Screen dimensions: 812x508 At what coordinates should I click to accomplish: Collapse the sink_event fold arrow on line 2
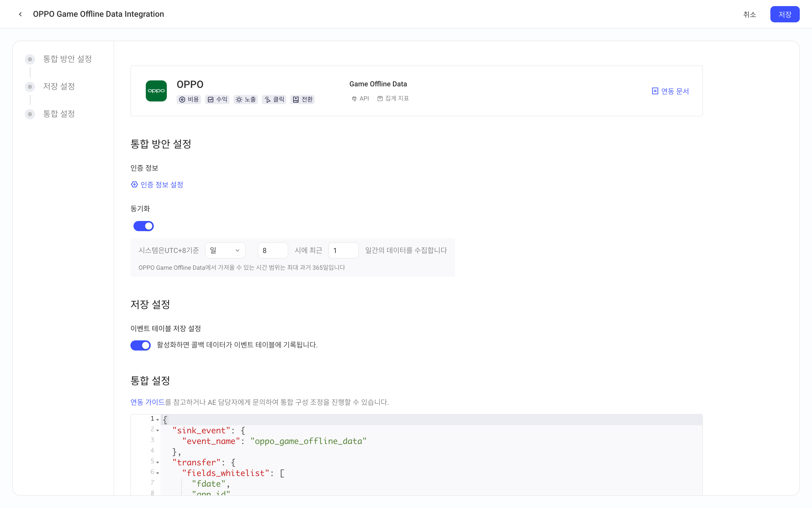[158, 430]
